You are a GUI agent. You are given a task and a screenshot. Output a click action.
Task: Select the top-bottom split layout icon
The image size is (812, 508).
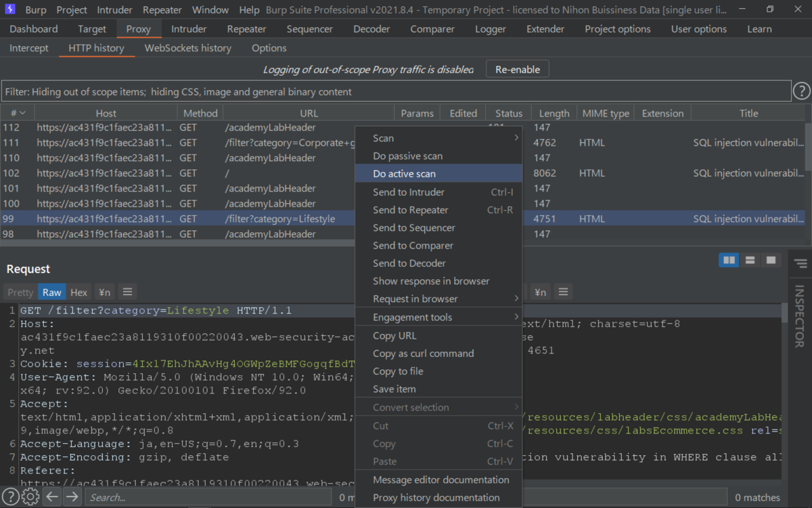coord(750,260)
